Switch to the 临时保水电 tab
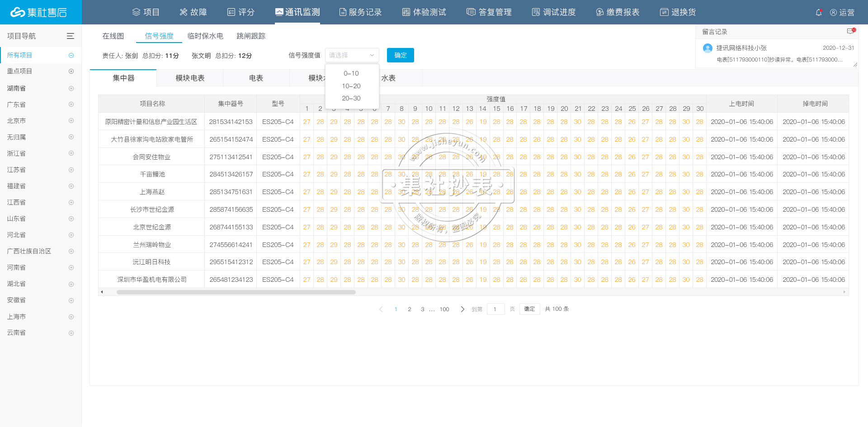Image resolution: width=868 pixels, height=427 pixels. click(205, 36)
